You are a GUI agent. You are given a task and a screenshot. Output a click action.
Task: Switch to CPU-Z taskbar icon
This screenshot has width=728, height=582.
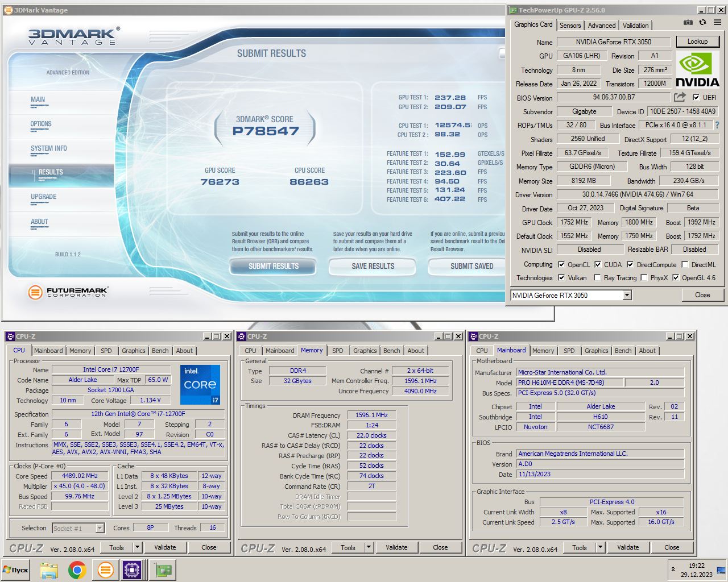pos(132,570)
